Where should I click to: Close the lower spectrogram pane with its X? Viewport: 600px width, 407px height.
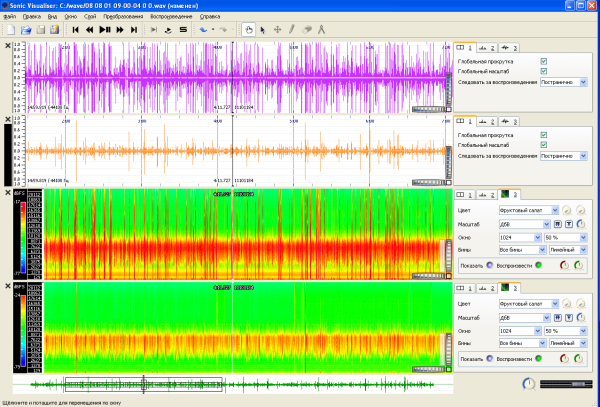coord(8,286)
